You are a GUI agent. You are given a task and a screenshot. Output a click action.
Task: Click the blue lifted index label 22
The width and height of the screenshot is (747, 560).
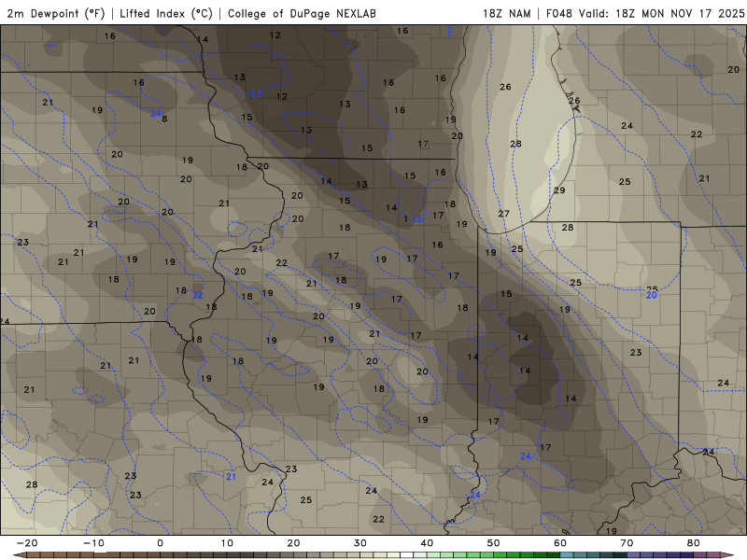[x=197, y=295]
